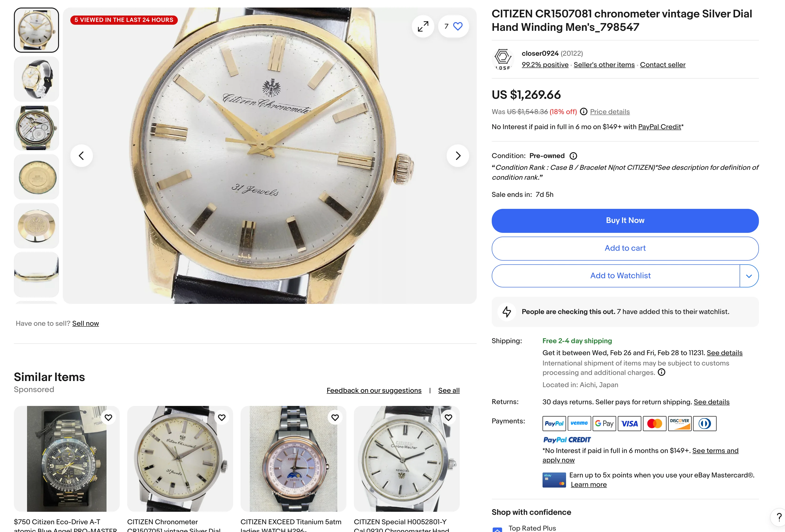The width and height of the screenshot is (785, 532).
Task: Favorite the CITIZEN EXCEED Titanium watch
Action: pyautogui.click(x=335, y=417)
